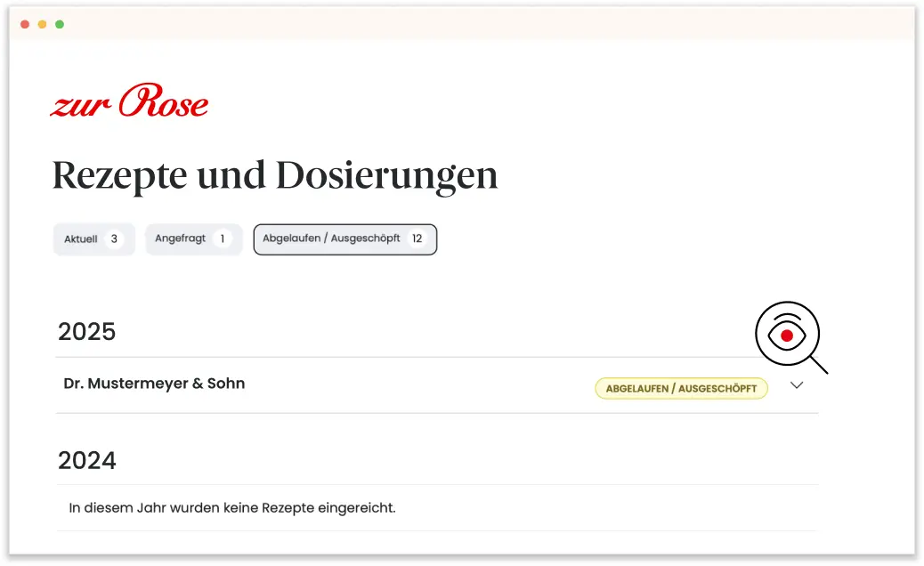Click the Rezepte und Dosierungen page title
The image size is (924, 566).
tap(275, 175)
